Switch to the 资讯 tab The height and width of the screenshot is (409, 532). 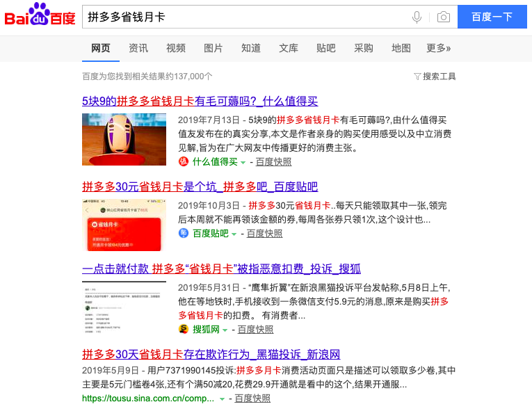pos(138,48)
